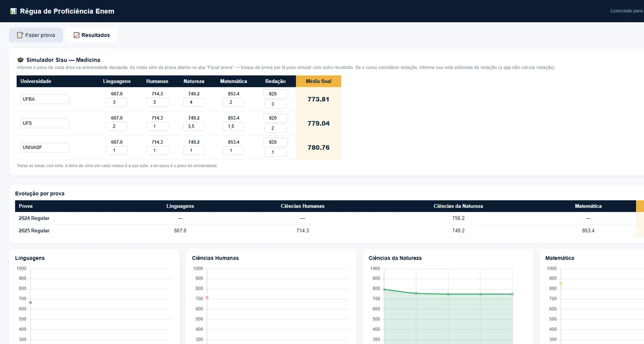Click the graduation cap icon beside Simulador Sisu
The height and width of the screenshot is (344, 644).
(20, 60)
